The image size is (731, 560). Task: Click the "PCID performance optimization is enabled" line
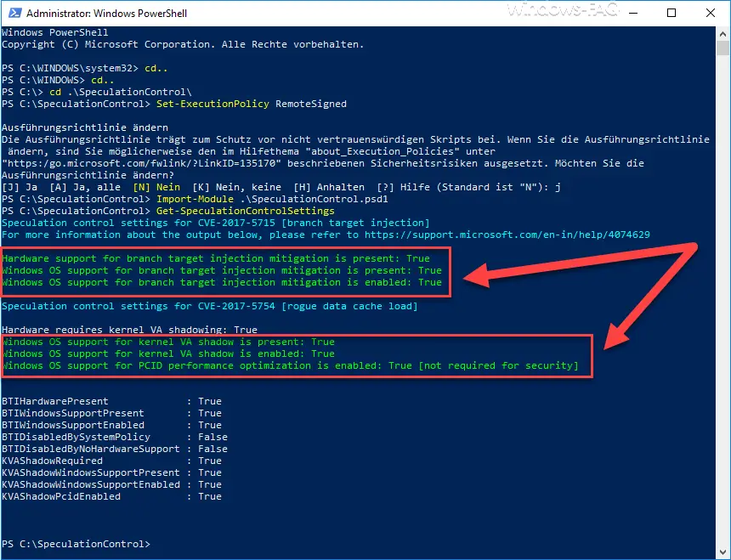pyautogui.click(x=290, y=365)
